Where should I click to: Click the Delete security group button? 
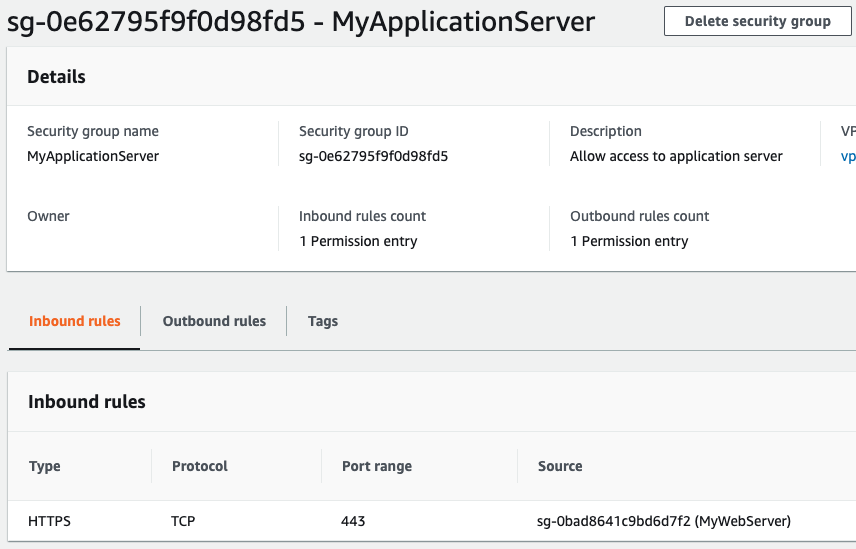757,21
